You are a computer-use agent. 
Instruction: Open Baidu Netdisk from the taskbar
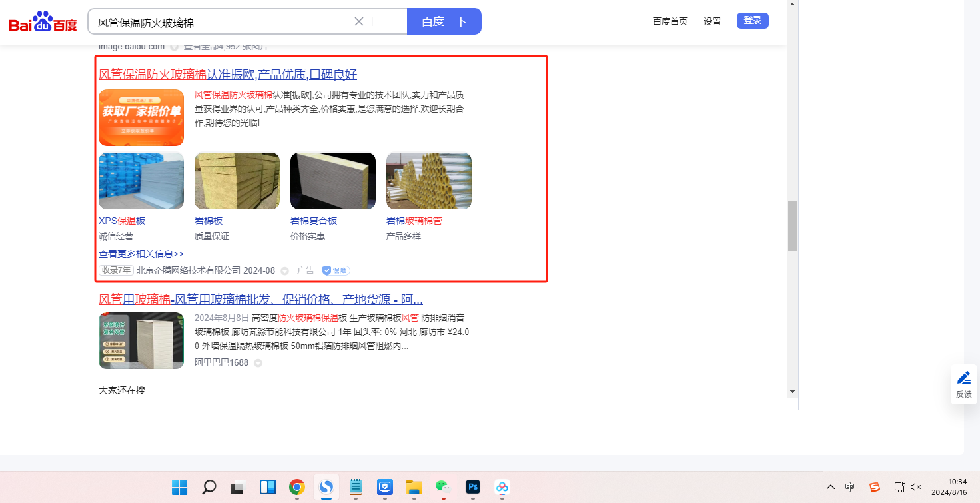click(502, 487)
